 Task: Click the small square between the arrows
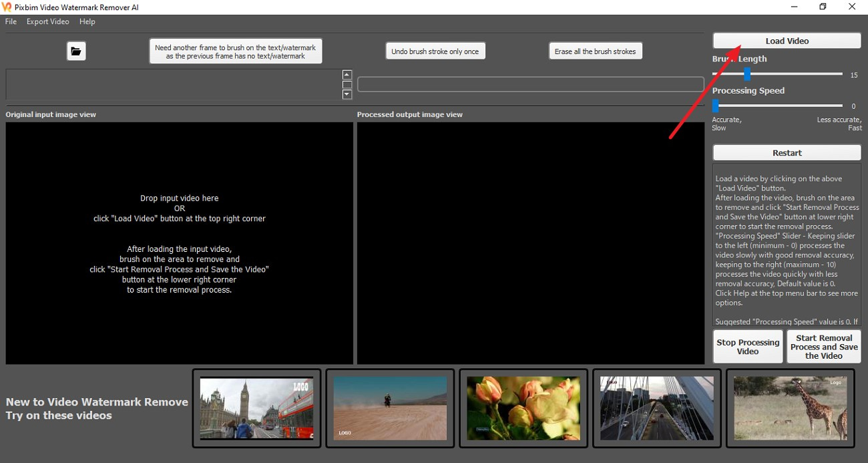pos(347,85)
